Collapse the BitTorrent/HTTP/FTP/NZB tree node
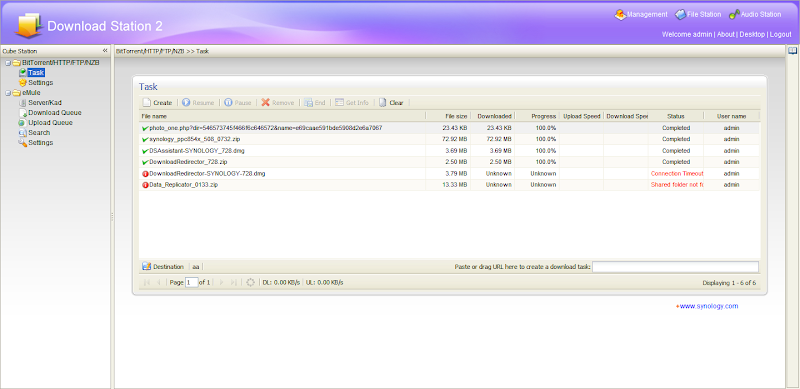The image size is (800, 389). point(8,63)
